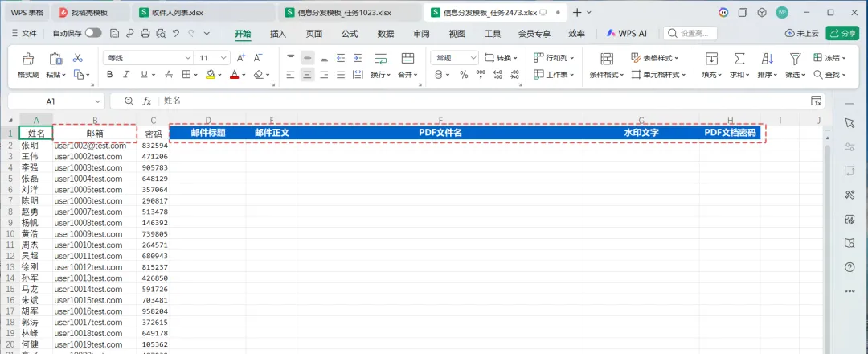
Task: Apply Strikethrough formatting
Action: (x=169, y=74)
